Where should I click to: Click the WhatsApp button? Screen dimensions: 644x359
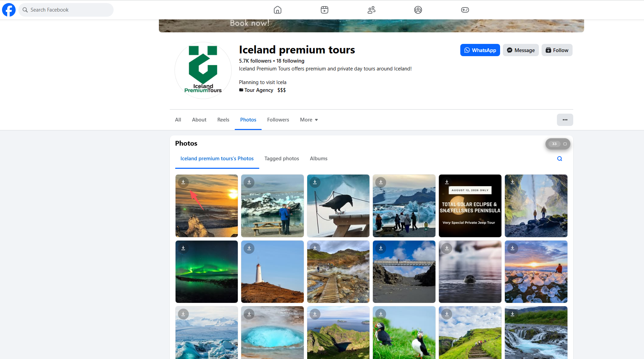tap(480, 50)
